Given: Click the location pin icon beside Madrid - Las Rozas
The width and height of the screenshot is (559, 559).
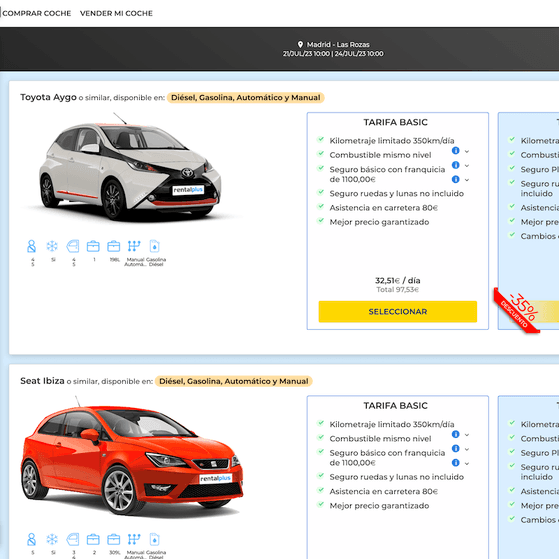Looking at the screenshot, I should pos(301,45).
